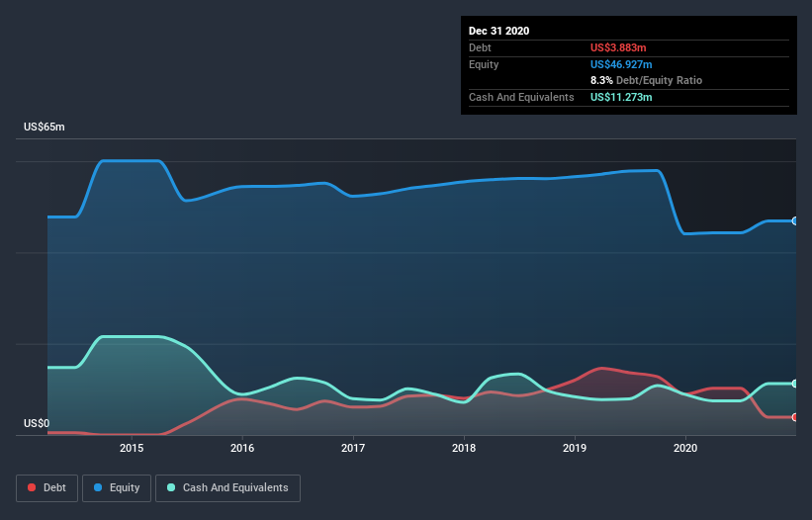Click the 2020 x-axis label

point(685,448)
